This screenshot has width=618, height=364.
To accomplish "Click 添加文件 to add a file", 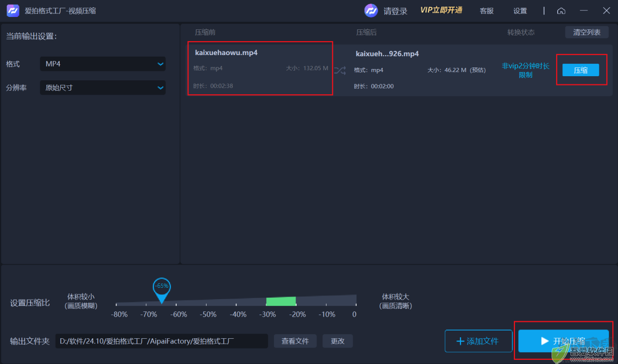I will point(478,341).
